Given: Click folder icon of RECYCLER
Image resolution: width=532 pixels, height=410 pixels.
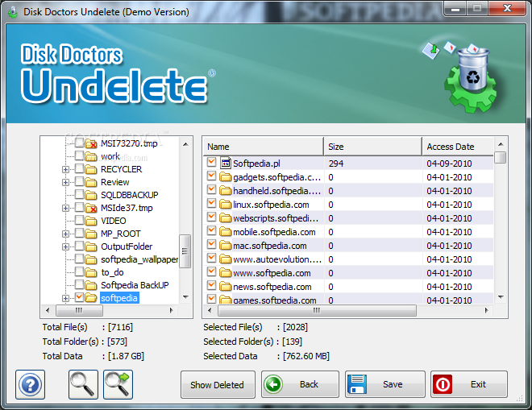Looking at the screenshot, I should [91, 169].
